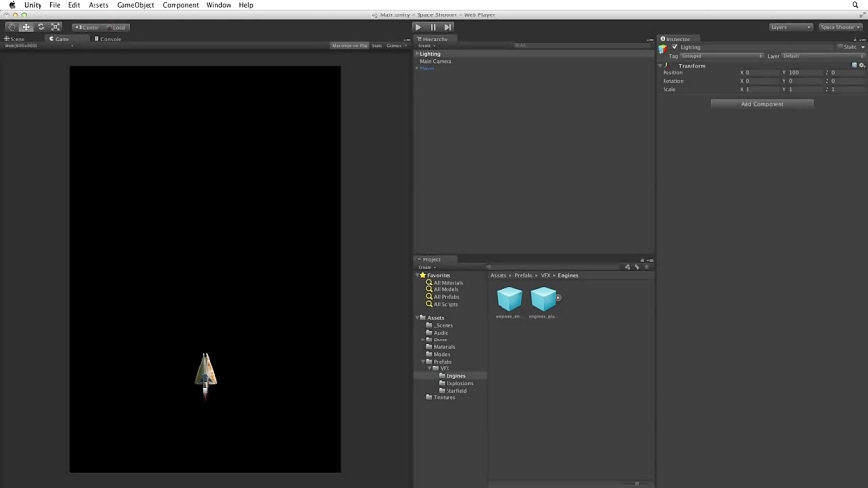Toggle the Lighting object active checkbox
Viewport: 868px width, 488px height.
coord(675,47)
